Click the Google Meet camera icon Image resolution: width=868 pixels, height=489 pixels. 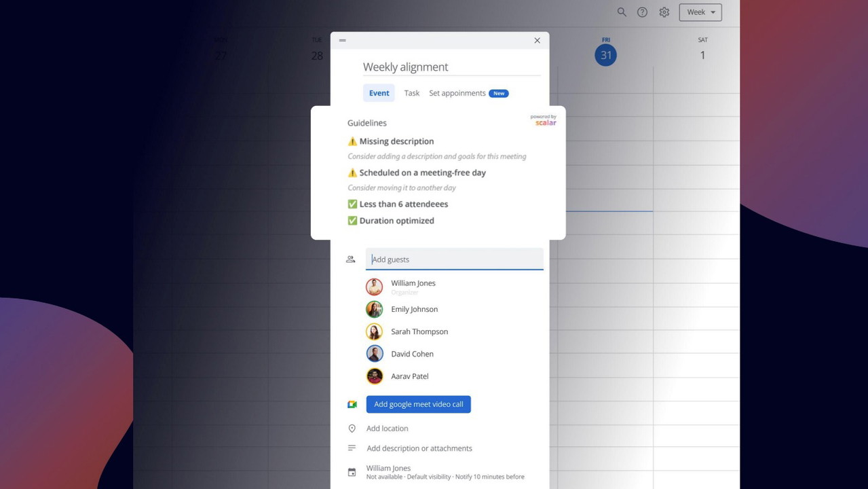(352, 404)
